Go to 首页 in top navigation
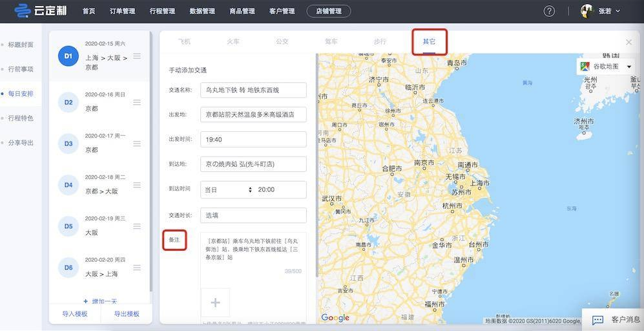This screenshot has width=644, height=331. coord(88,12)
